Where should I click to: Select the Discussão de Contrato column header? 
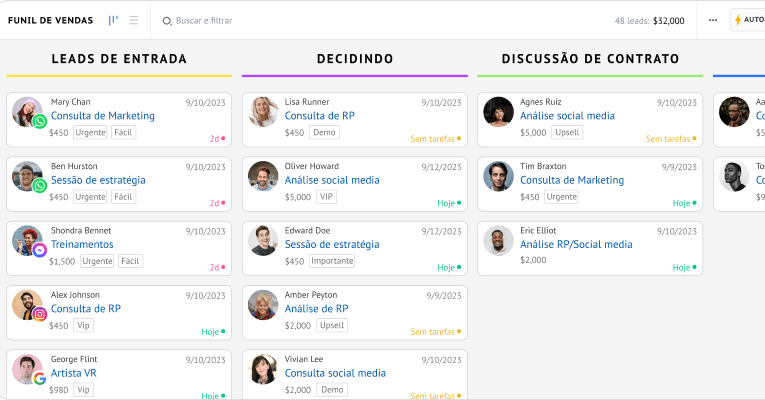pyautogui.click(x=590, y=59)
